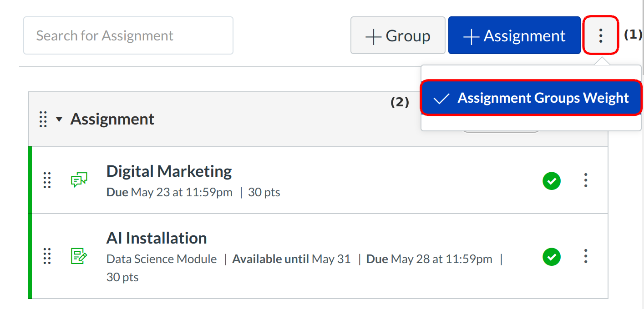
Task: Grab the Assignment group drag handle
Action: (x=43, y=120)
